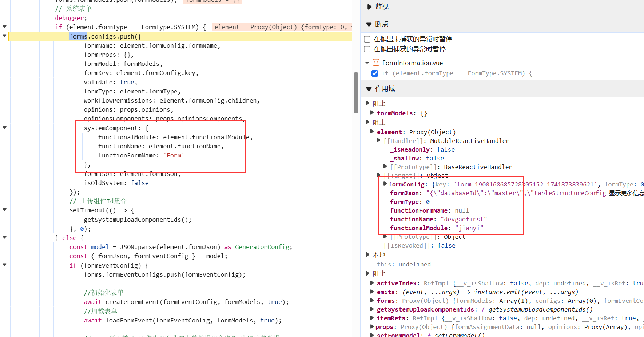
Task: Expand the 监视 watch section
Action: pos(369,7)
